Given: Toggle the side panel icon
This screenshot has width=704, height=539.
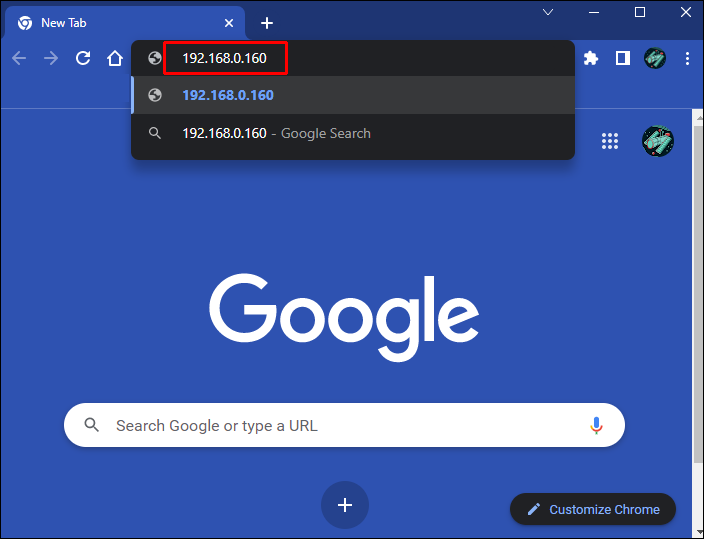Looking at the screenshot, I should click(623, 58).
